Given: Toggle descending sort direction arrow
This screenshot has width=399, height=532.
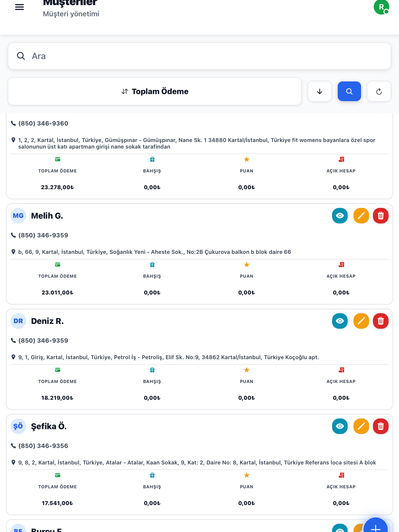Looking at the screenshot, I should pos(320,91).
